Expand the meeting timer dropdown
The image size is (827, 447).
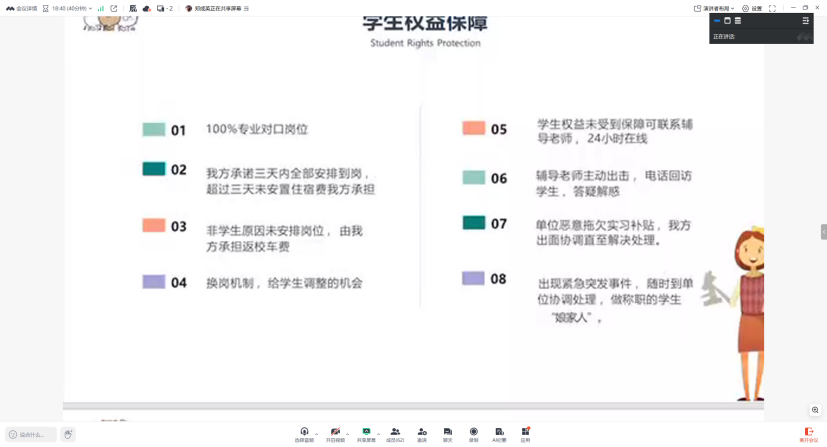pyautogui.click(x=90, y=8)
